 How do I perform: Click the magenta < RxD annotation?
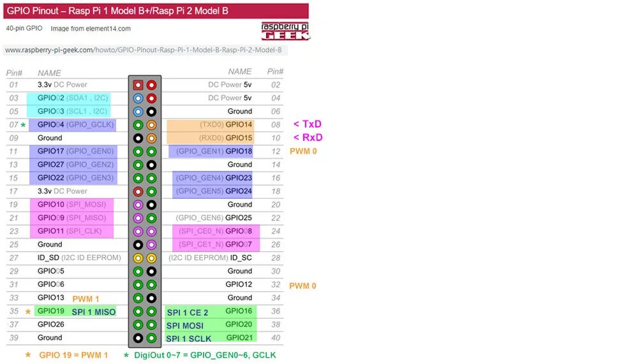click(x=308, y=138)
